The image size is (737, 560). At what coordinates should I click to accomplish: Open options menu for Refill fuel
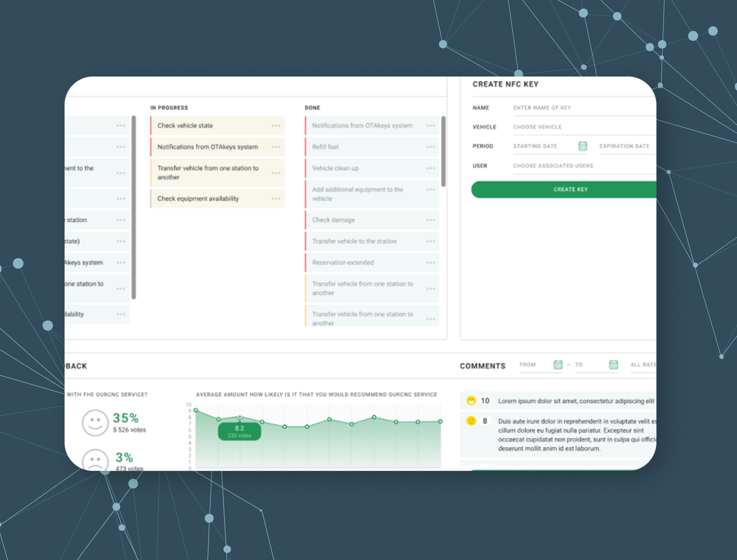click(x=430, y=147)
